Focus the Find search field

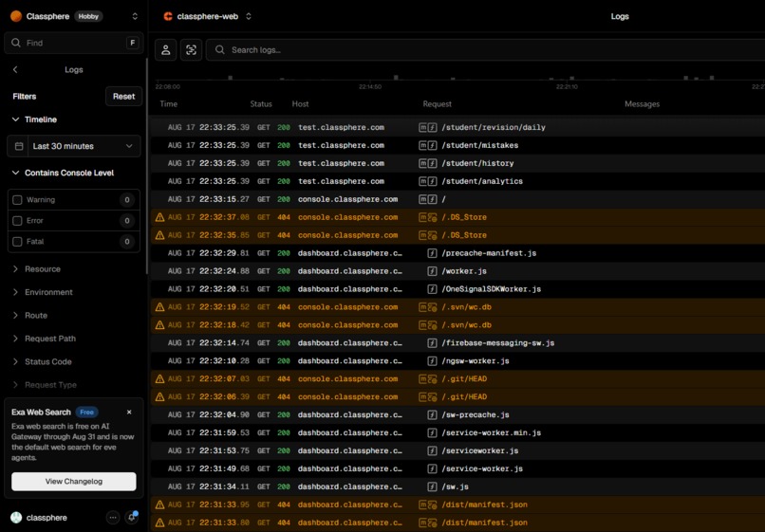click(74, 43)
